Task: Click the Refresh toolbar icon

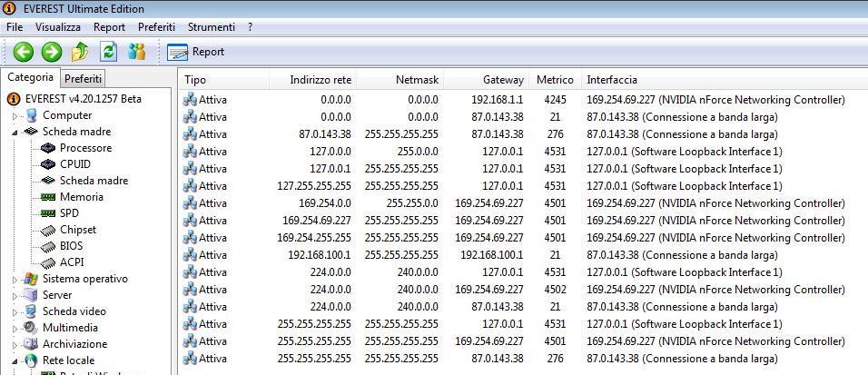Action: [x=109, y=52]
